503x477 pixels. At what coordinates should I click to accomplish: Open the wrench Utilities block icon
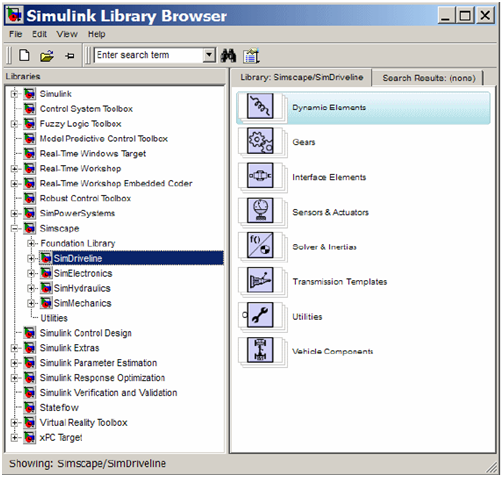[260, 315]
